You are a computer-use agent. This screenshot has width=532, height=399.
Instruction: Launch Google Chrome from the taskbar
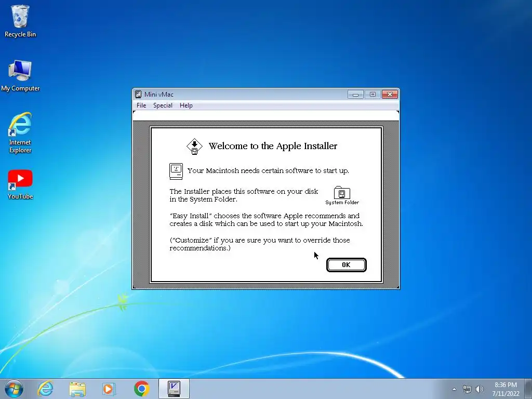coord(141,389)
